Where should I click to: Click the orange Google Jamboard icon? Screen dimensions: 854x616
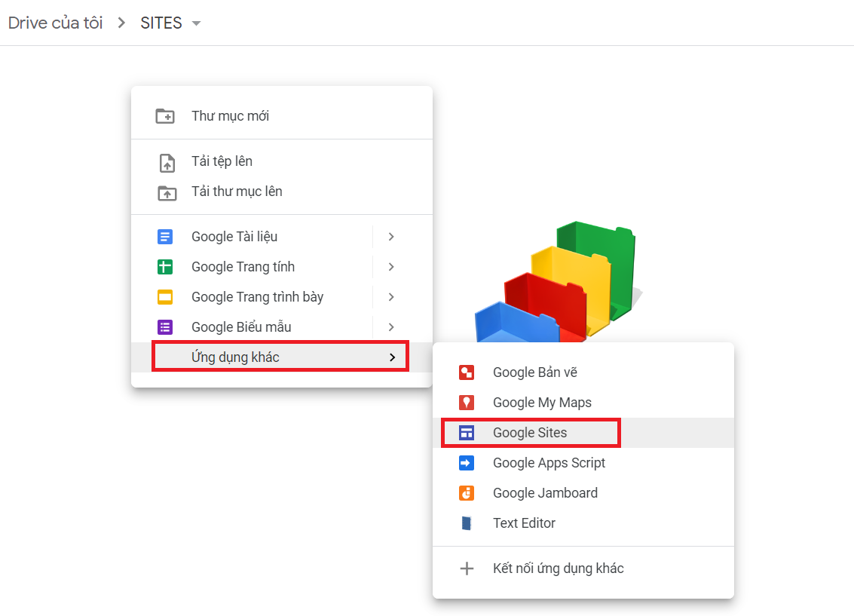[467, 493]
